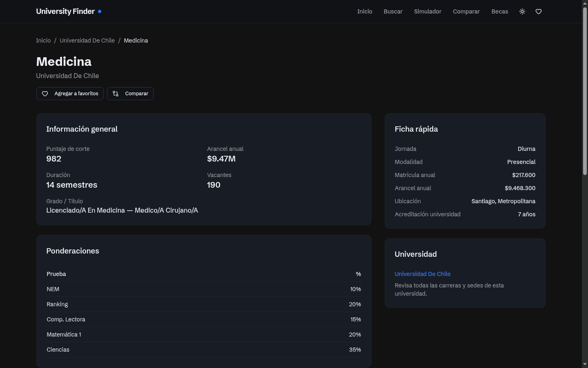The image size is (588, 368).
Task: Click the Jornada value Diurna
Action: [x=526, y=149]
